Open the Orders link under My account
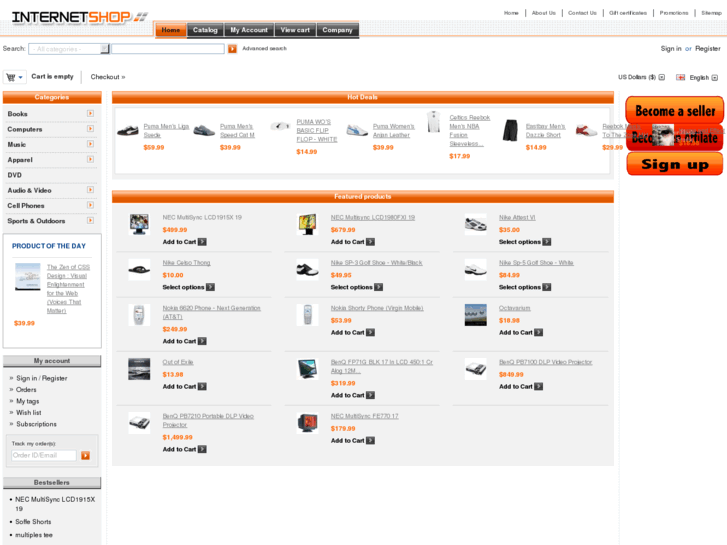 tap(26, 390)
